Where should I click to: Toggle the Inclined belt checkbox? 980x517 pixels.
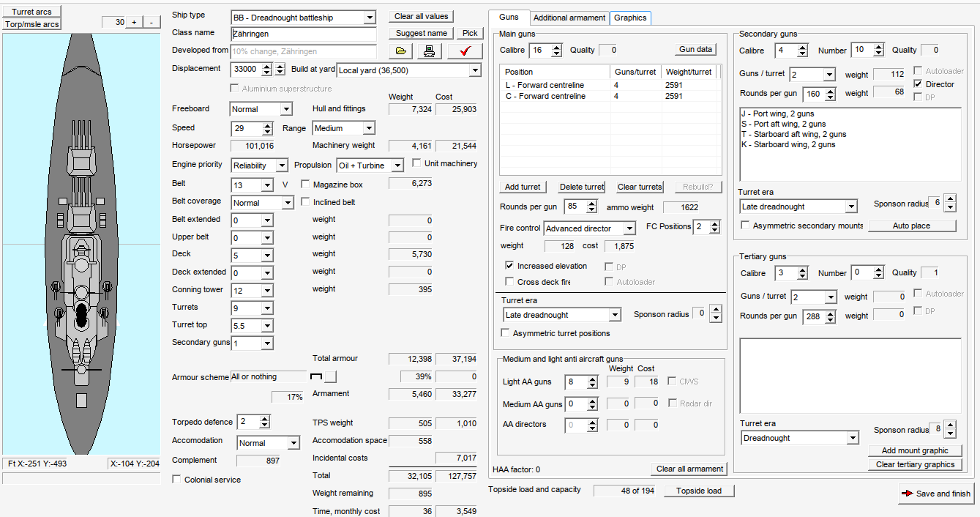(x=306, y=202)
